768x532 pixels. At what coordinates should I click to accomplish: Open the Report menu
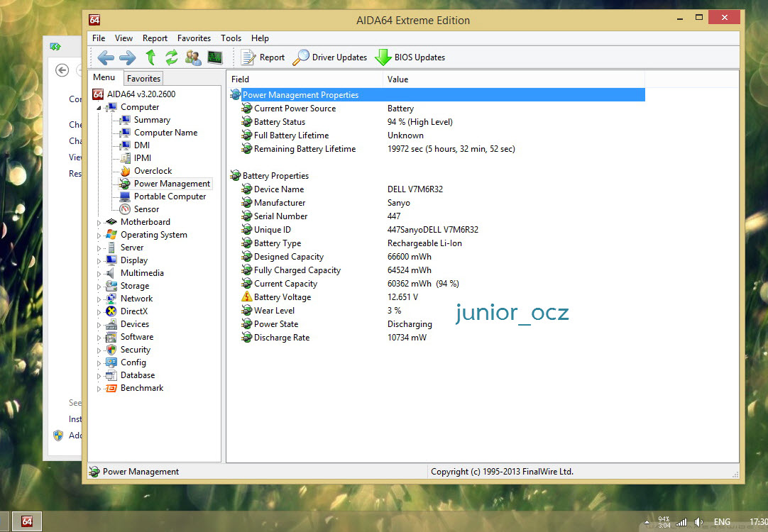[155, 38]
